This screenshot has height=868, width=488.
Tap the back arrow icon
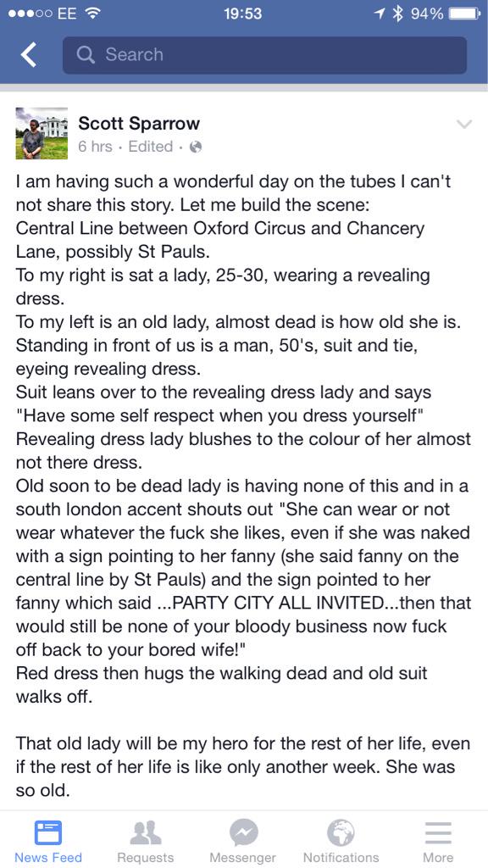click(29, 55)
